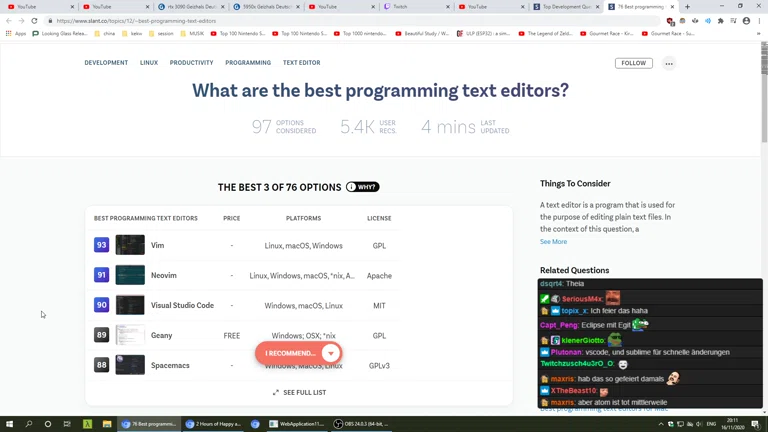Open the PROGRAMMING topic menu item
768x432 pixels.
pyautogui.click(x=248, y=63)
